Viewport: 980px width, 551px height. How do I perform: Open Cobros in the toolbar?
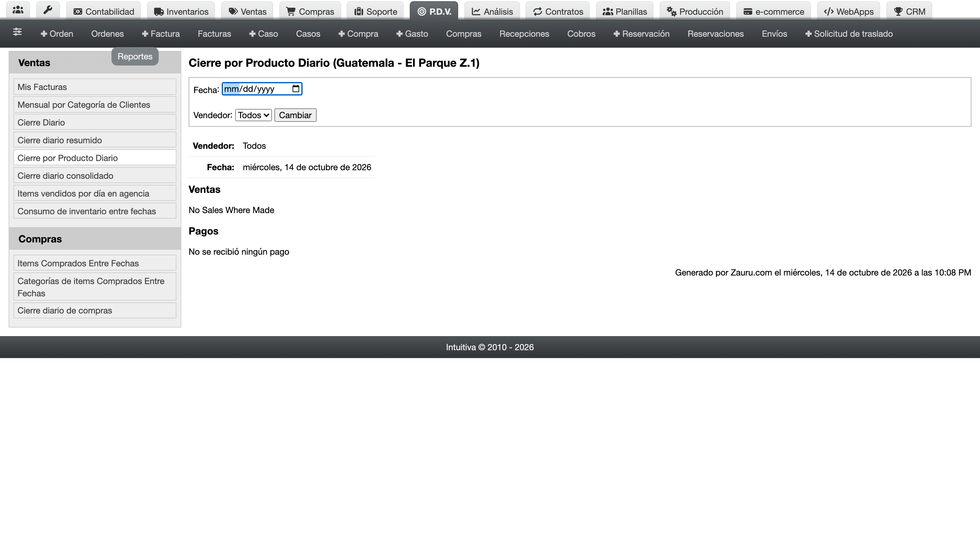(581, 34)
